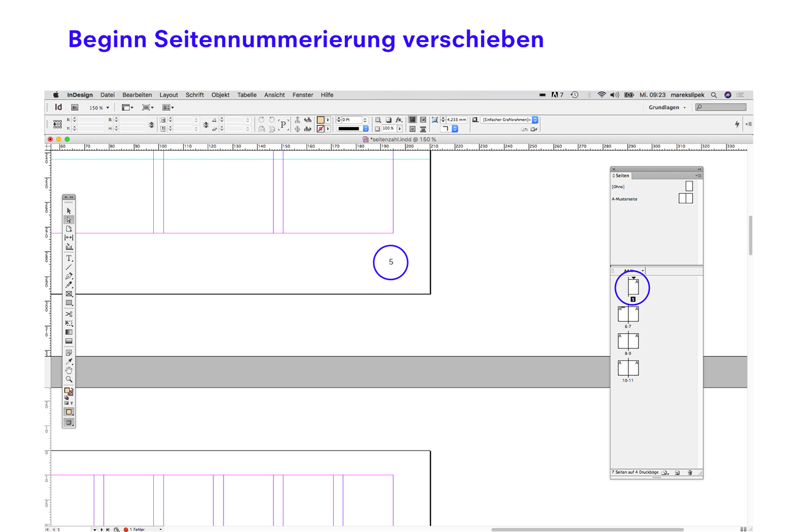Viewport: 798px width, 532px height.
Task: Select the Content Collector tool
Action: (x=69, y=247)
